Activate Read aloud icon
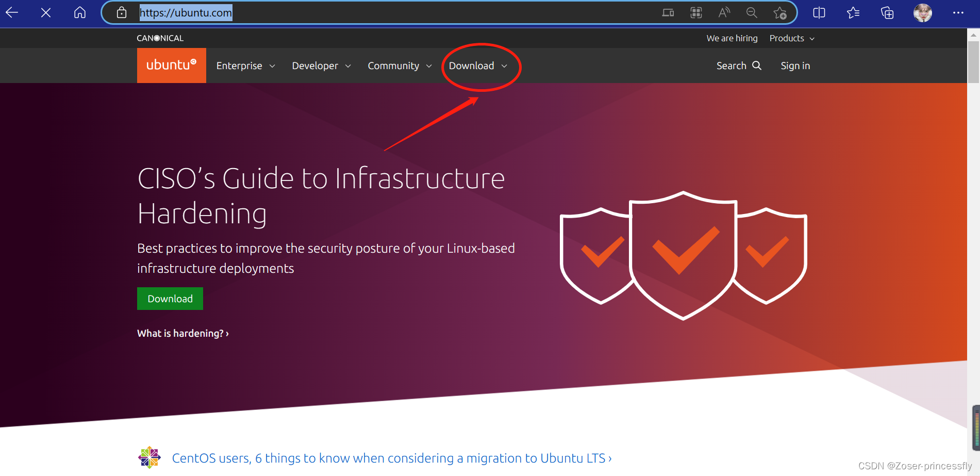This screenshot has height=476, width=980. click(724, 13)
